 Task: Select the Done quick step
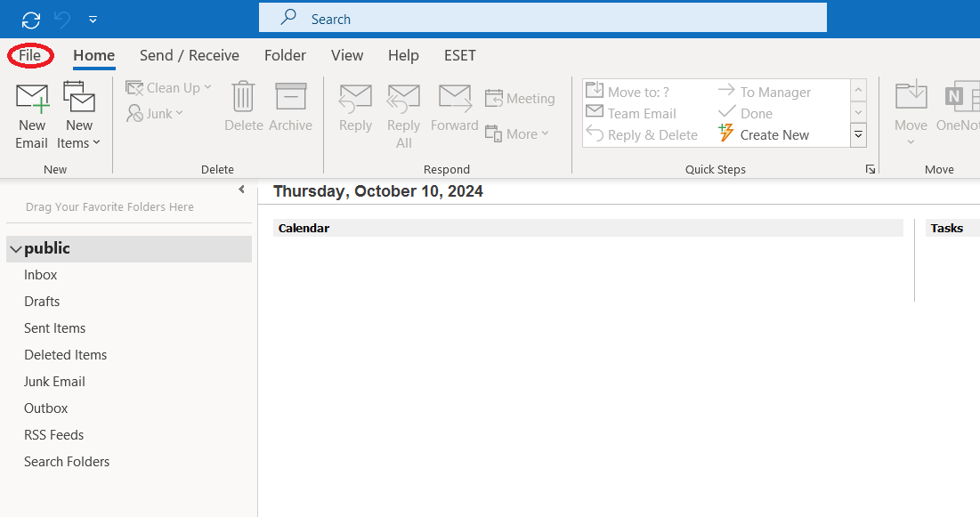click(x=746, y=113)
